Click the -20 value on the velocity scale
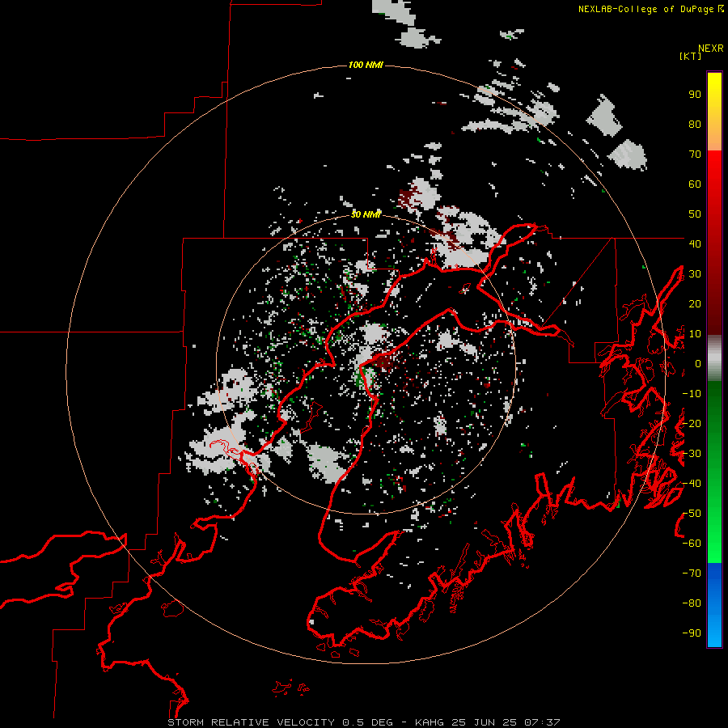 (692, 423)
